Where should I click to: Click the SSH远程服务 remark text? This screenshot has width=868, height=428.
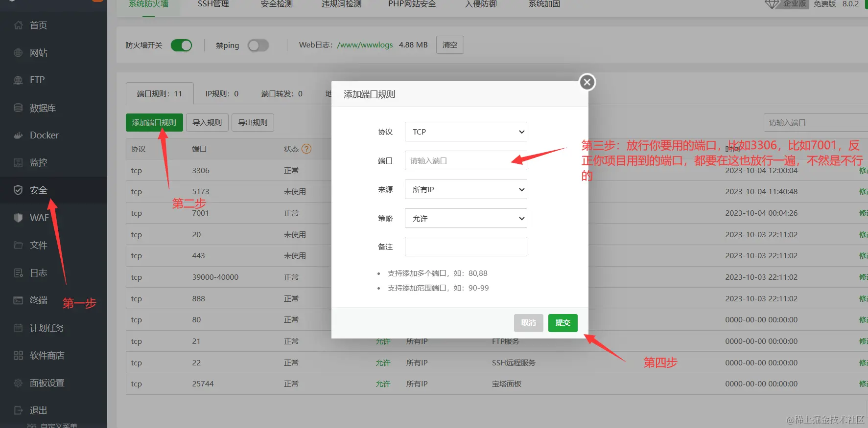pos(514,363)
